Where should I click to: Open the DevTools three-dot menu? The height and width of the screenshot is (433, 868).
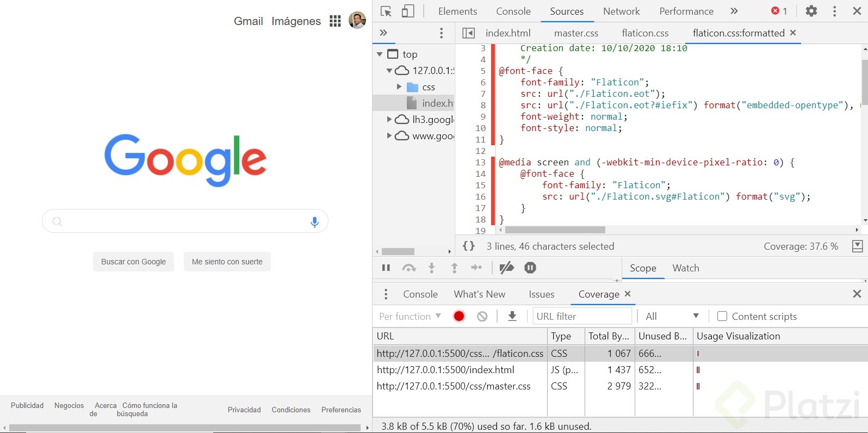pos(835,11)
